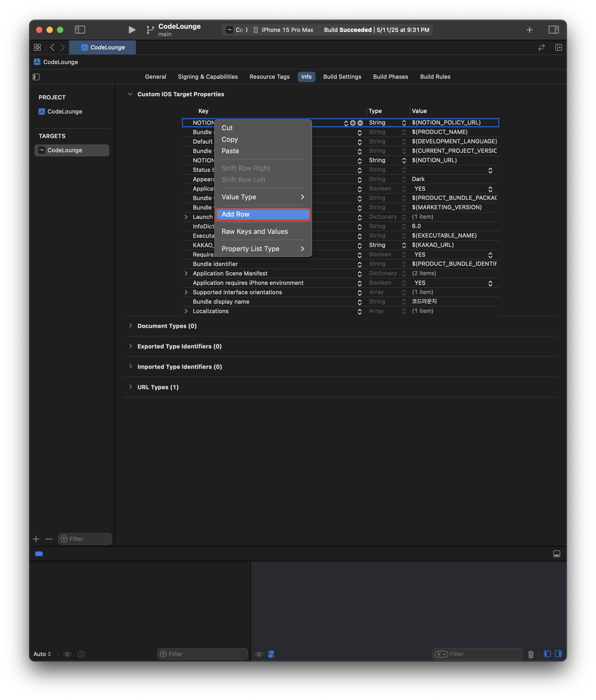Click the console metadata toggle icon
The image size is (596, 700).
271,654
